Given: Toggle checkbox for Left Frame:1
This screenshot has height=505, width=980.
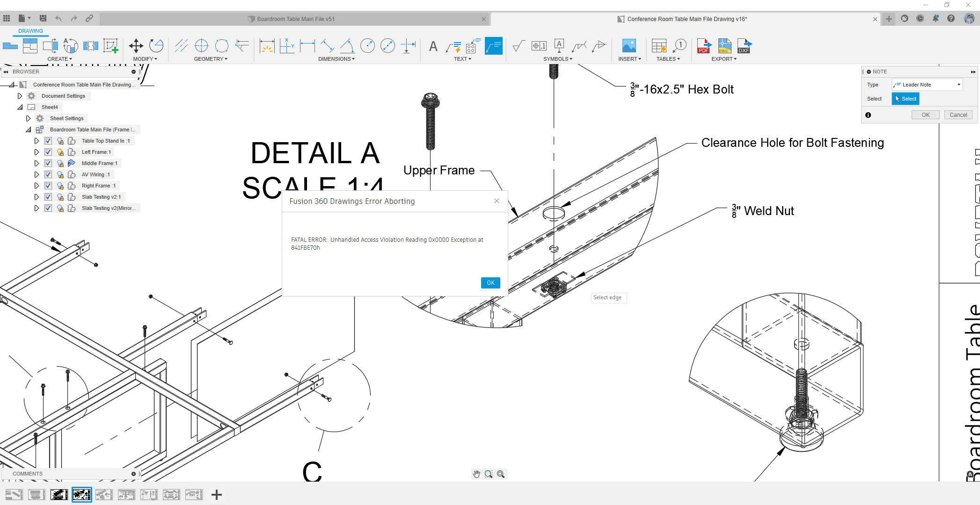Looking at the screenshot, I should [48, 152].
